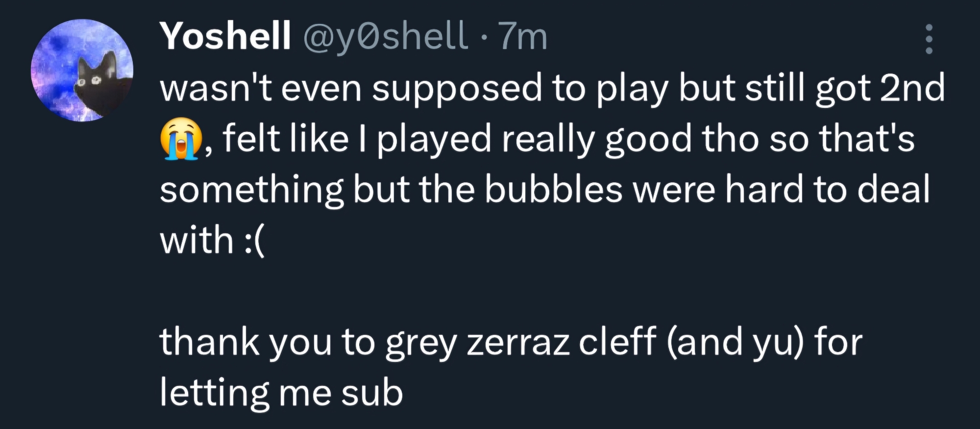Click the ":(" sad emoticon text
The image size is (980, 429).
(253, 240)
